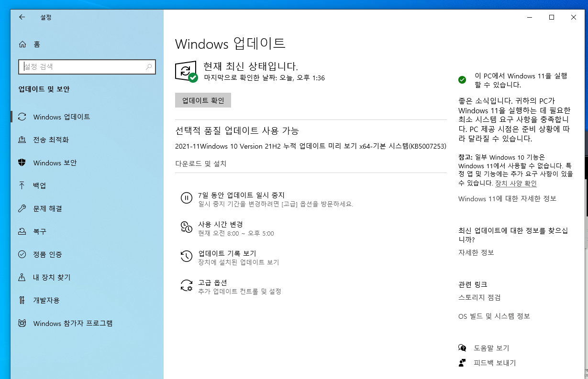Viewport: 588px width, 379px height.
Task: Click the clock icon for 사용 시간 변경
Action: [x=186, y=227]
